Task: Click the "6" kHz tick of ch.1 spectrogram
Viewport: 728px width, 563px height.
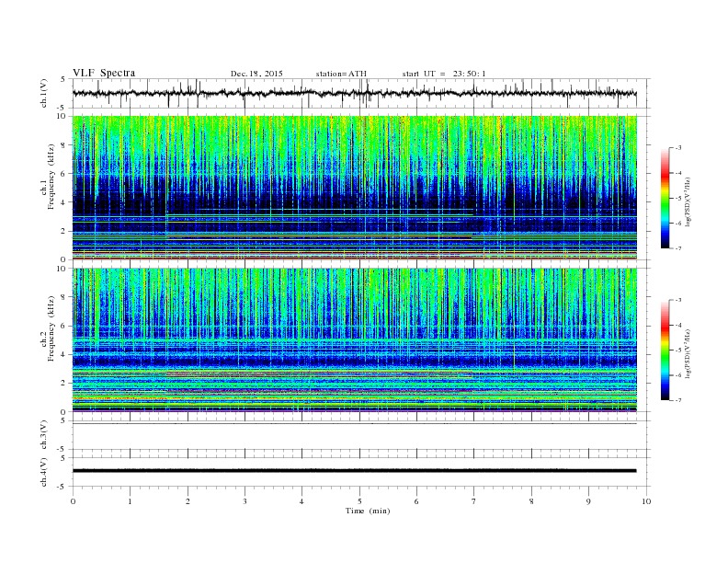Action: (x=63, y=174)
